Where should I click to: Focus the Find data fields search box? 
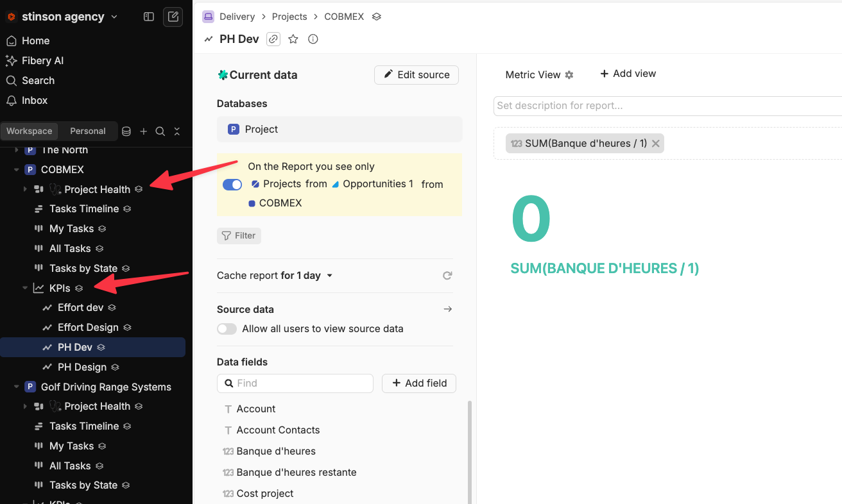point(295,383)
